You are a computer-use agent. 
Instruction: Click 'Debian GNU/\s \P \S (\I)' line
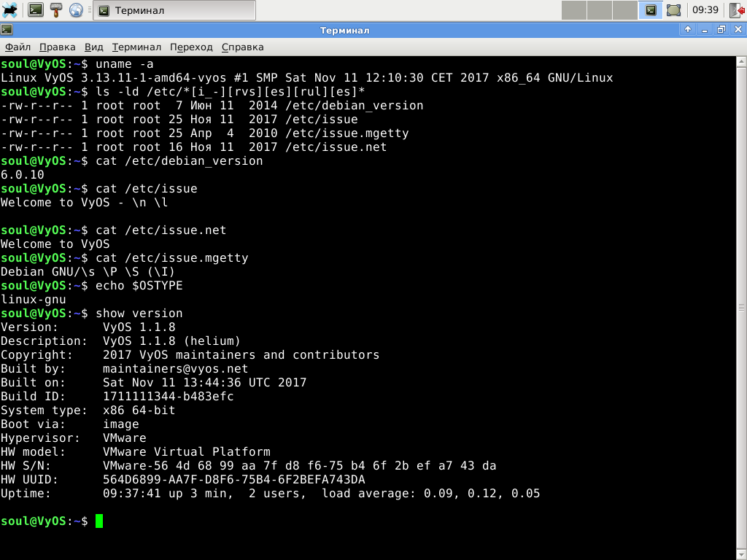tap(88, 272)
